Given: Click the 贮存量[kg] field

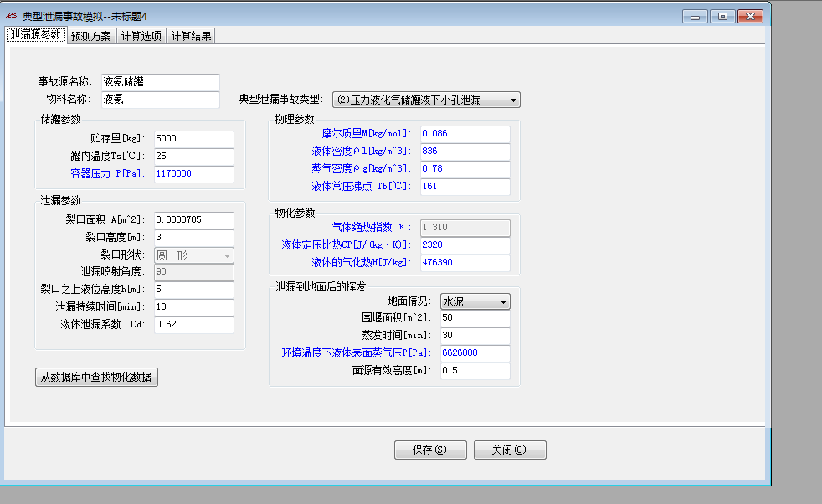Looking at the screenshot, I should coord(194,138).
